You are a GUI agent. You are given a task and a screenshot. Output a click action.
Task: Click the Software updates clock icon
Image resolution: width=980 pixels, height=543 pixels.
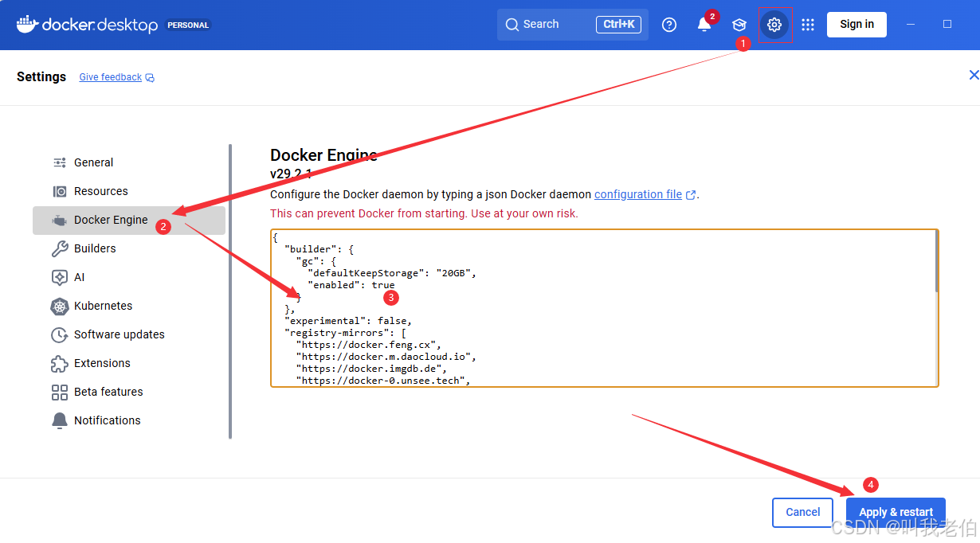click(x=60, y=334)
